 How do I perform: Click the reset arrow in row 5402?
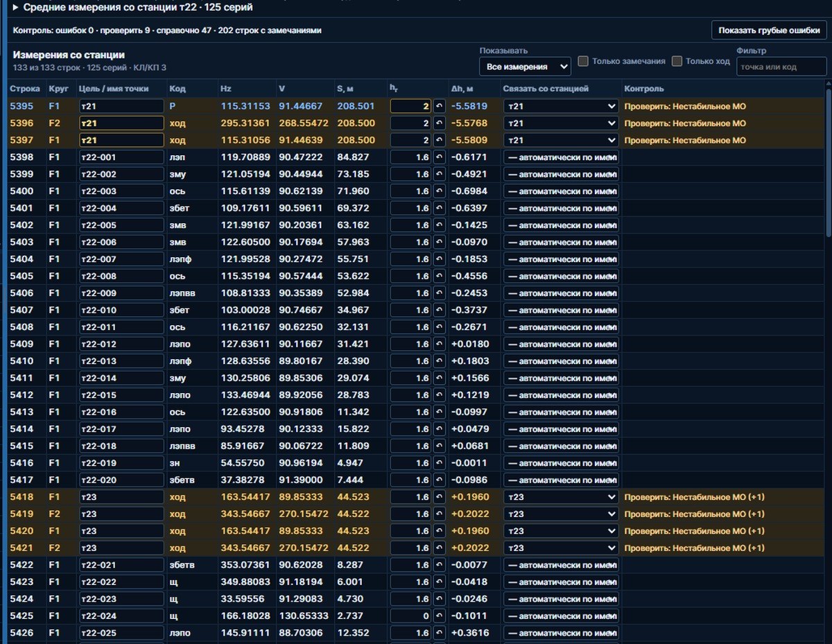coord(439,225)
